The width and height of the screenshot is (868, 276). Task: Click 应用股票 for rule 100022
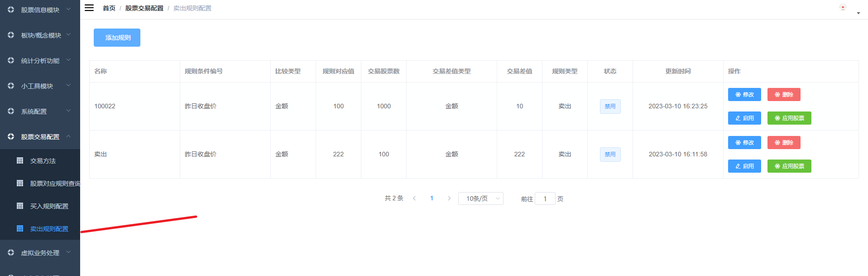pos(789,118)
